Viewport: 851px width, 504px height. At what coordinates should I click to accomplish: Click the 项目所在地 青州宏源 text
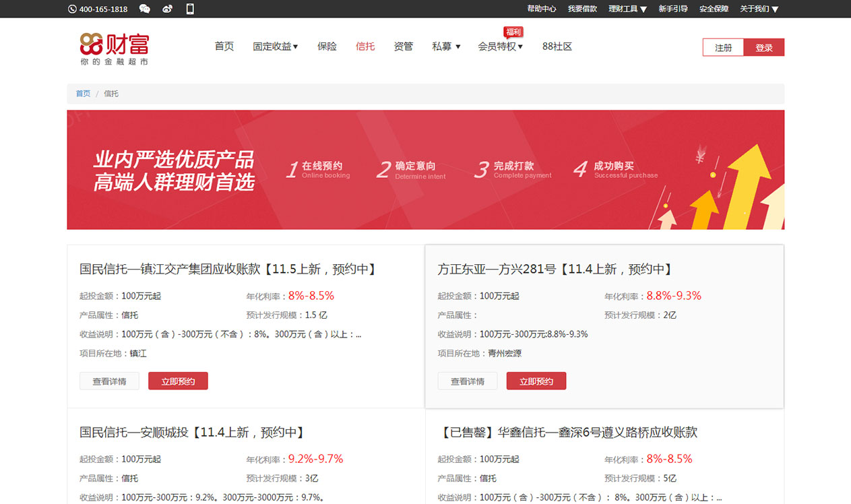(x=480, y=353)
